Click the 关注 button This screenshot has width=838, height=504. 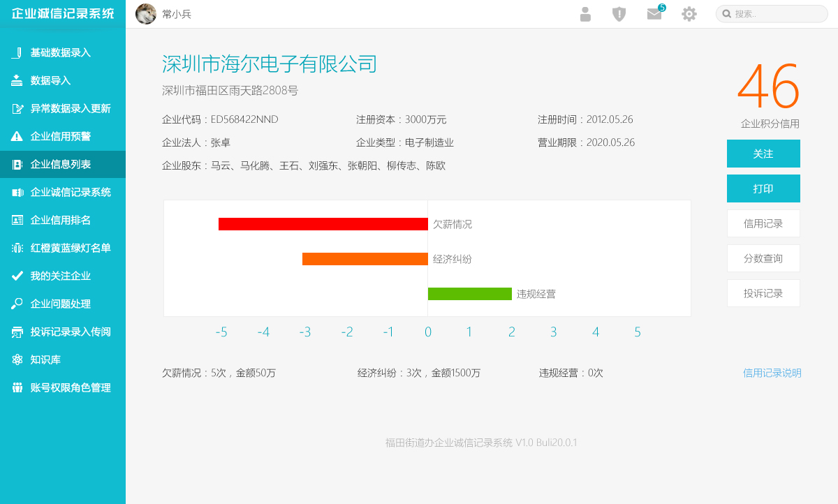[x=763, y=154]
